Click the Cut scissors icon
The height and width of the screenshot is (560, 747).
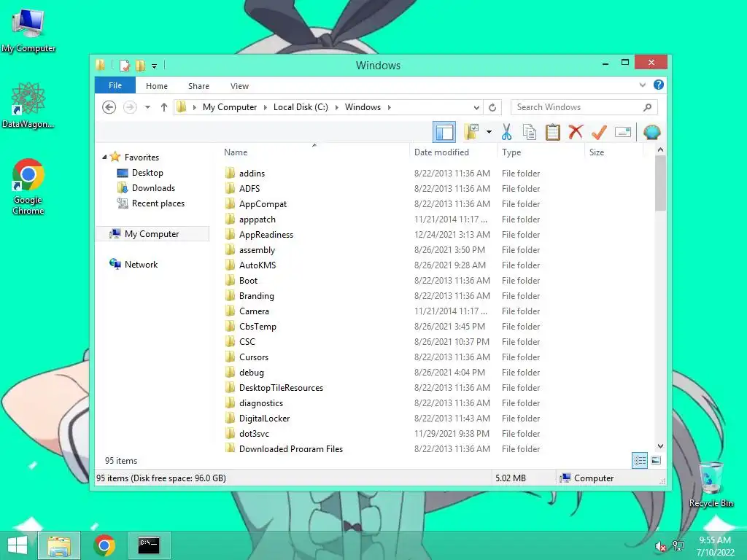tap(506, 132)
